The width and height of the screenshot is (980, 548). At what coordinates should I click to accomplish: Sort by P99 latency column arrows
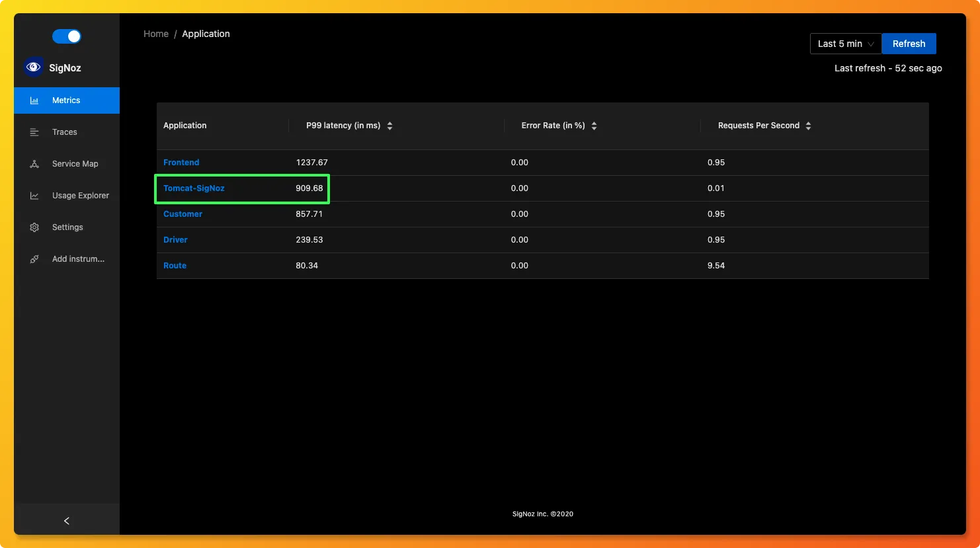coord(389,126)
